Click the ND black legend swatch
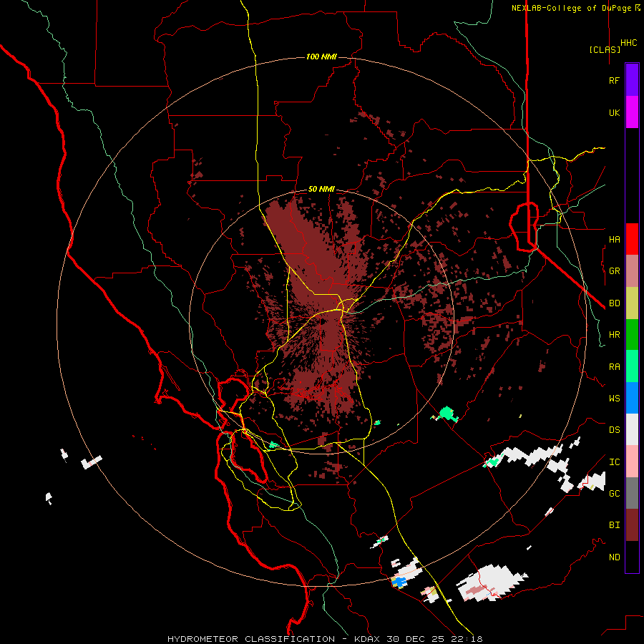 tap(632, 557)
